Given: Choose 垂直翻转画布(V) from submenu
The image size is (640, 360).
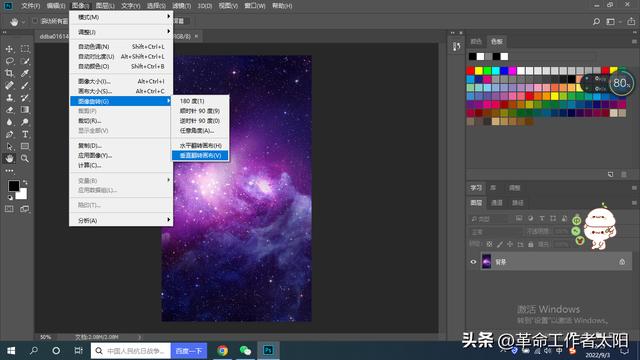Looking at the screenshot, I should (200, 156).
